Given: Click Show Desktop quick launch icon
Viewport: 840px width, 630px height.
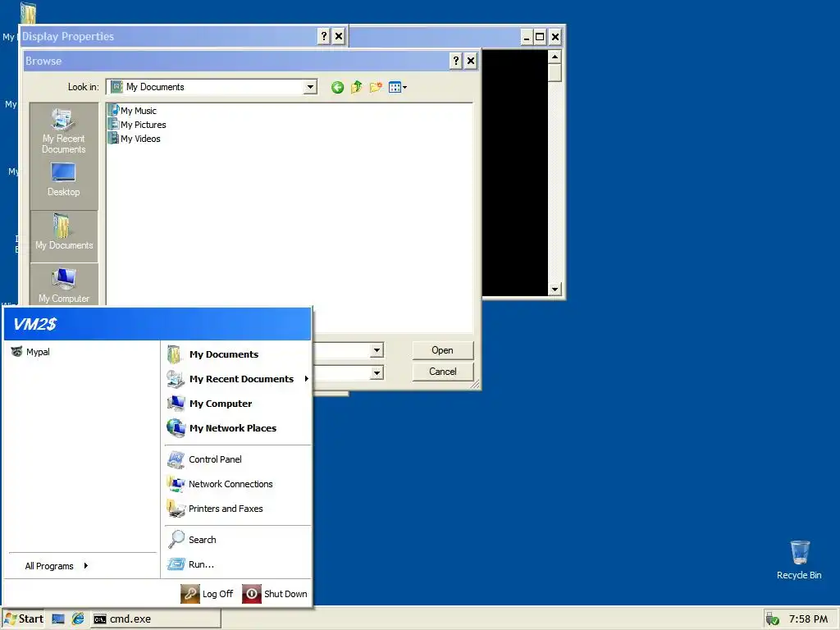Looking at the screenshot, I should point(58,619).
